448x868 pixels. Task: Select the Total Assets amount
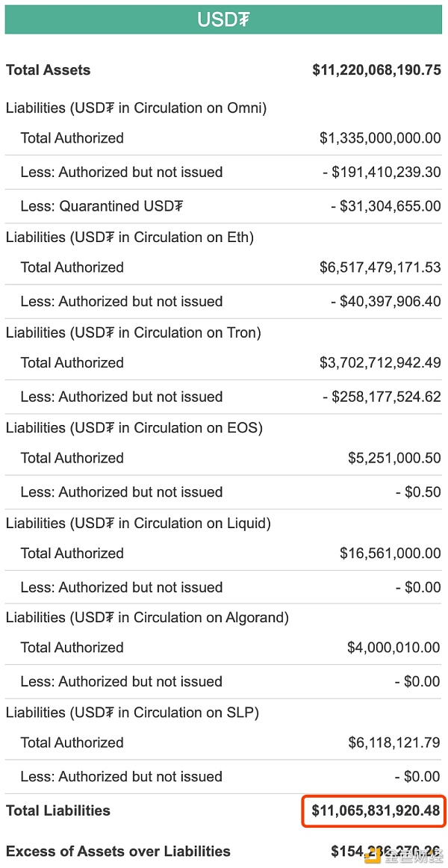(x=376, y=70)
